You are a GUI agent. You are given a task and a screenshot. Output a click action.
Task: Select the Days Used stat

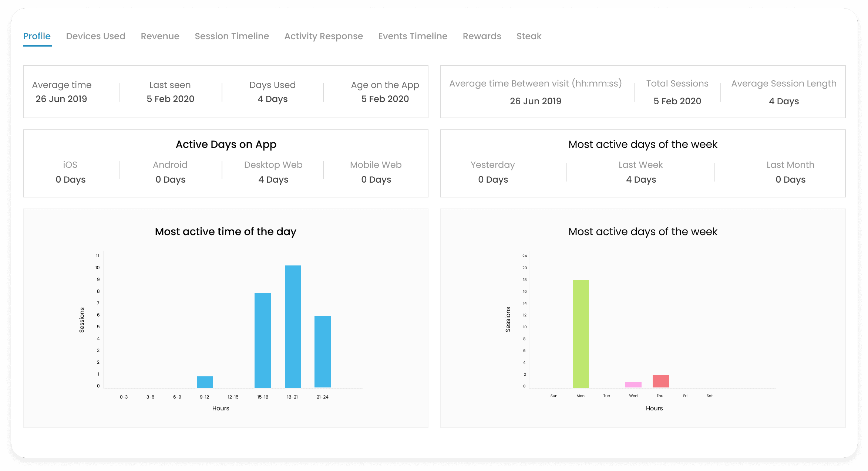273,99
